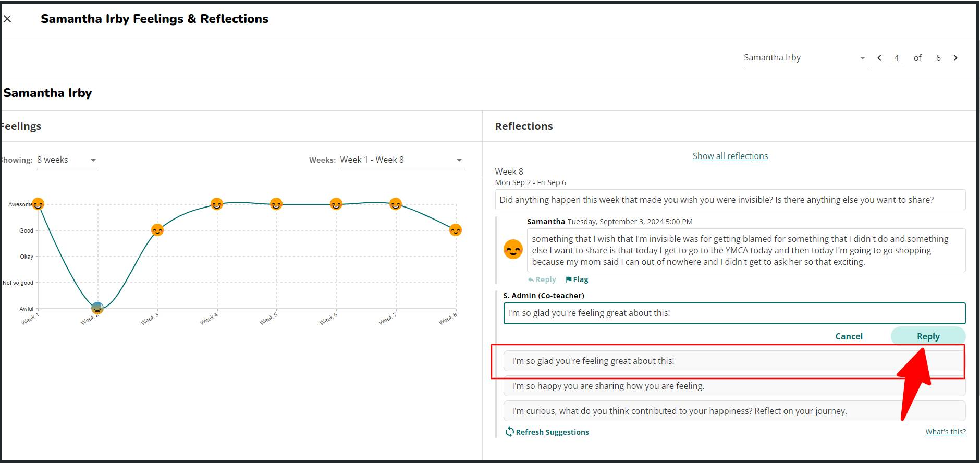
Task: Open the What's this? link
Action: tap(945, 432)
